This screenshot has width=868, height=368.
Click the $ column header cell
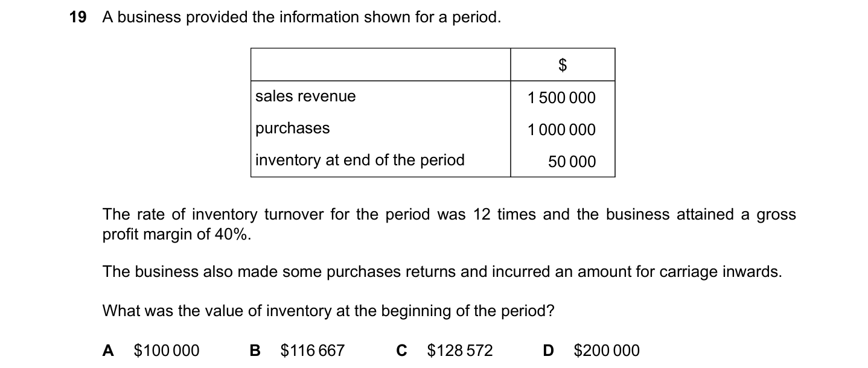coord(563,65)
